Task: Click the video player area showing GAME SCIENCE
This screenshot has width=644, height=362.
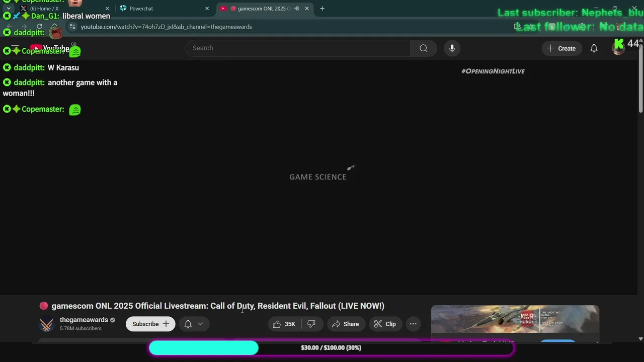Action: [x=319, y=177]
